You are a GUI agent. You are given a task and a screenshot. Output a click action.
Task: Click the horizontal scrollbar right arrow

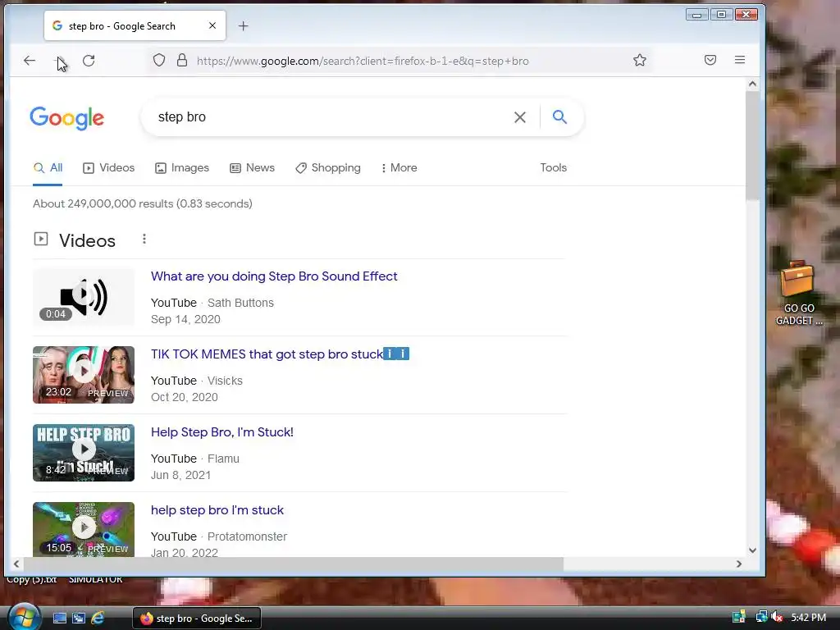tap(739, 564)
